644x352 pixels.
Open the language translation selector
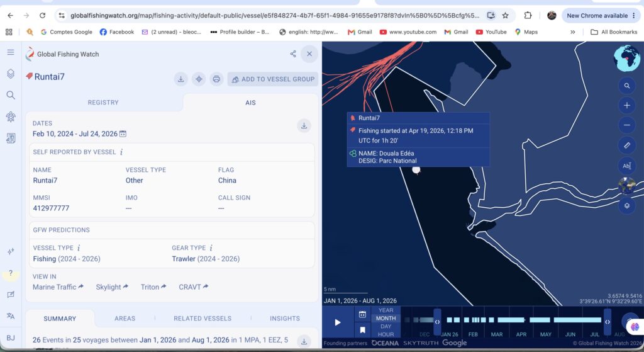[x=11, y=316]
